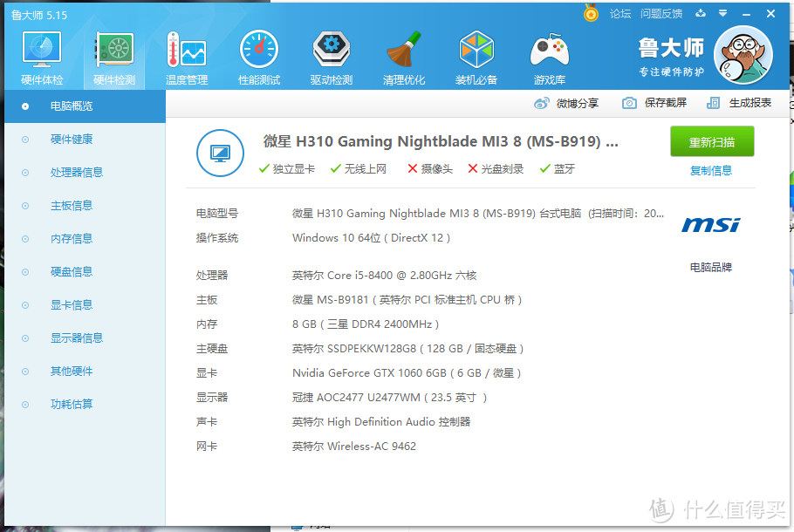
Task: Click the Windows 10 64位 operating system value
Action: pyautogui.click(x=371, y=238)
